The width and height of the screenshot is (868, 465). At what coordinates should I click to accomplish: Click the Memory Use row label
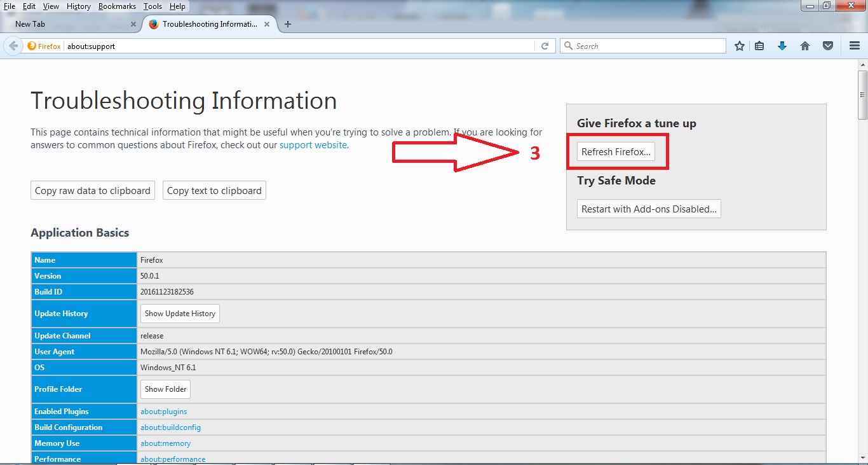pos(85,443)
